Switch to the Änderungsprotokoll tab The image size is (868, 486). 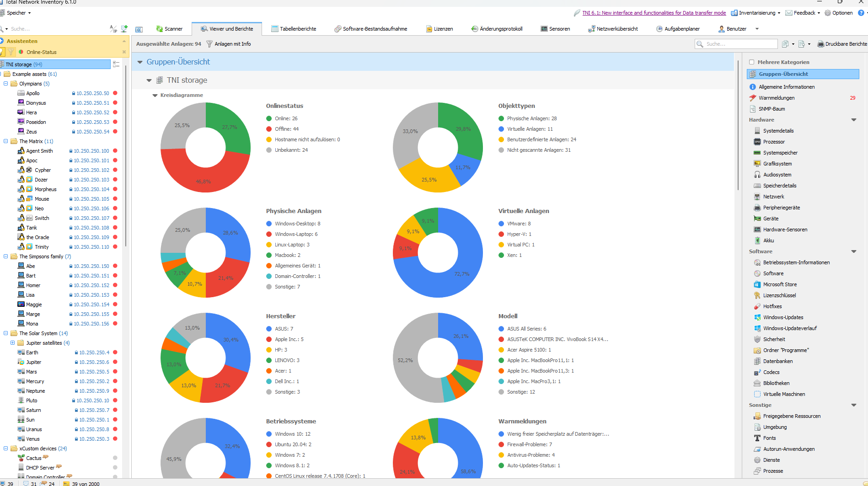coord(497,29)
